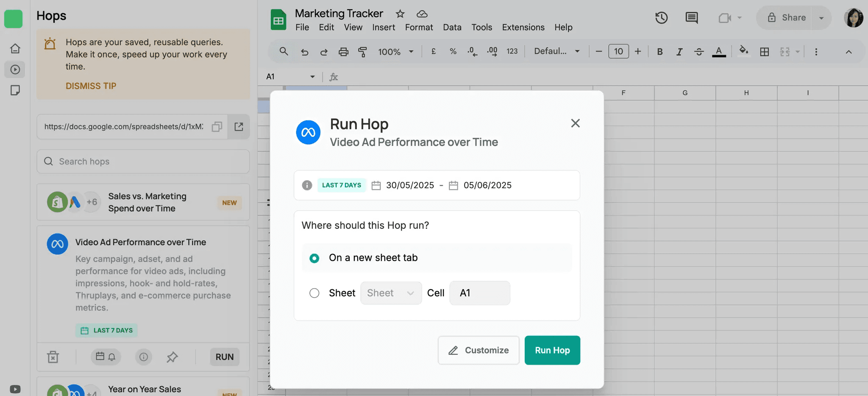Viewport: 868px width, 396px height.
Task: Open version history clock icon
Action: pyautogui.click(x=662, y=18)
